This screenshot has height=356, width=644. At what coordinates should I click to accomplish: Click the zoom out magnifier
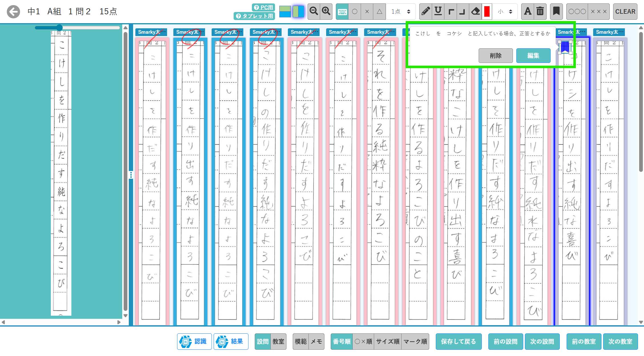point(314,11)
